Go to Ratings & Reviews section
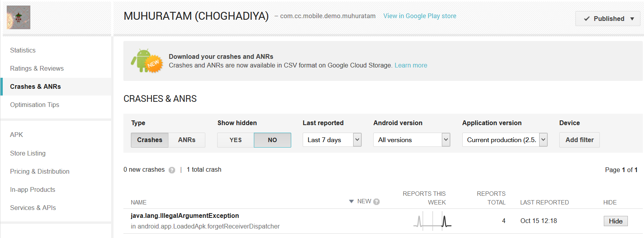Screen dimensions: 644x238 click(x=37, y=68)
